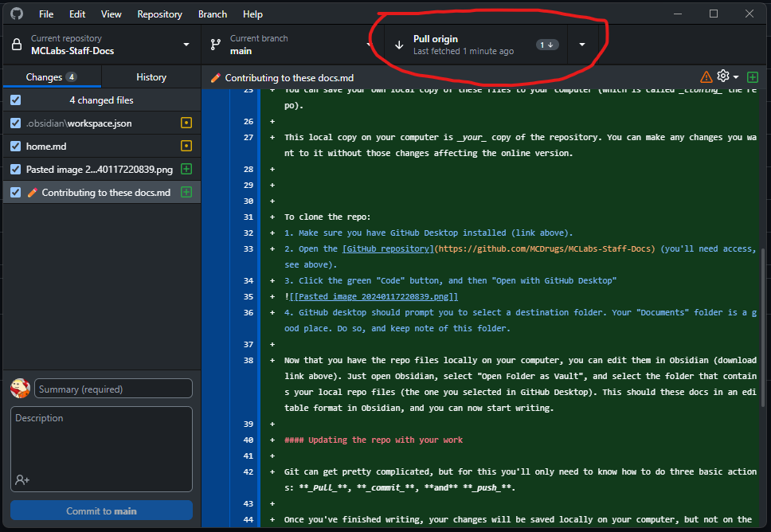
Task: Select the home.md file row
Action: 102,146
